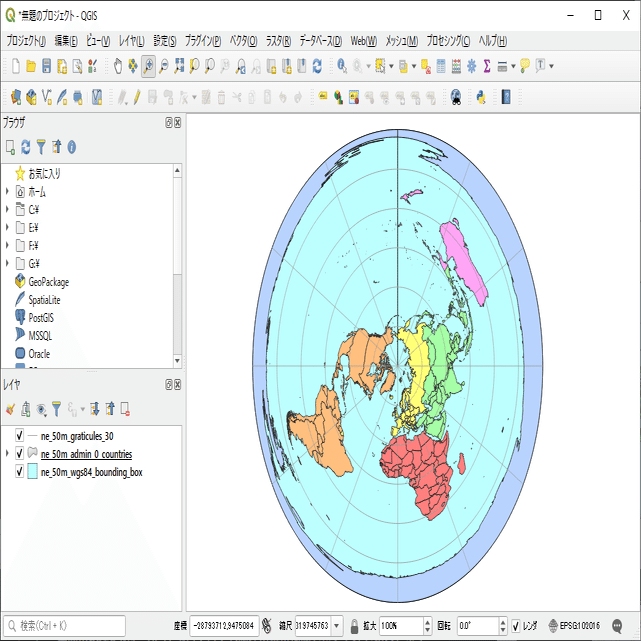Viewport: 641px width, 641px height.
Task: Toggle the render checkbox in status bar
Action: click(516, 626)
